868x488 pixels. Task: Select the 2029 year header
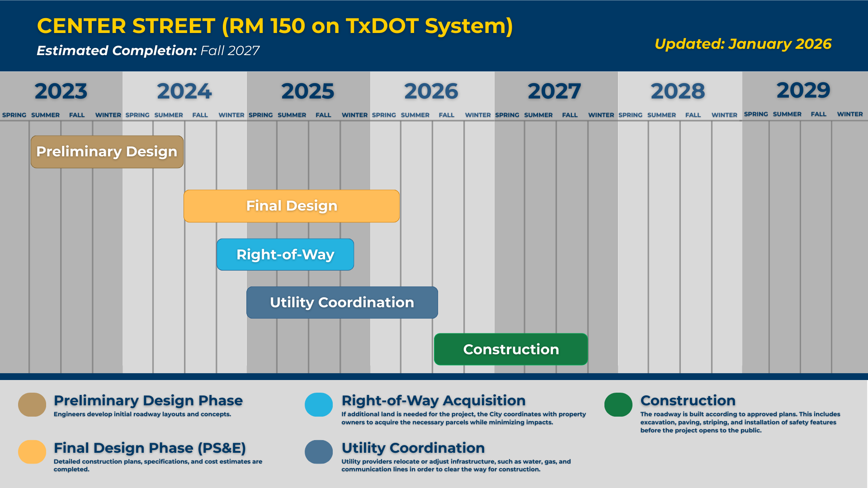tap(803, 90)
